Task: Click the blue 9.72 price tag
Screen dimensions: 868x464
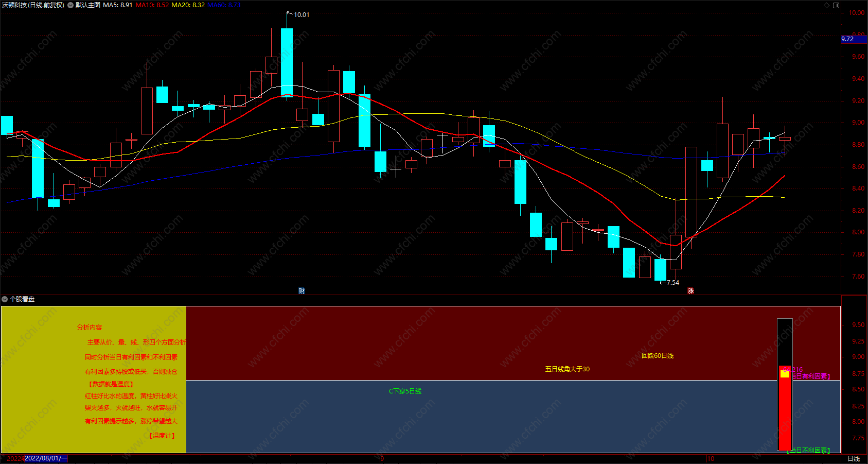Action: coord(854,39)
